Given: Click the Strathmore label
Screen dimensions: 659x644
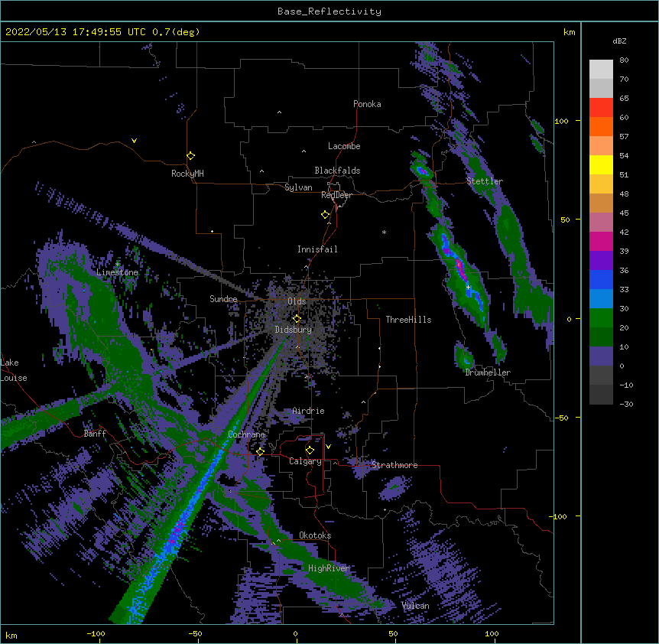Looking at the screenshot, I should coord(394,465).
